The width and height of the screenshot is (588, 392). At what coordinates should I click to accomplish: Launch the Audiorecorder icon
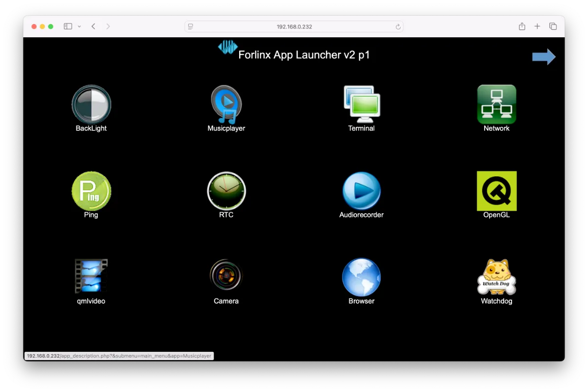click(x=362, y=191)
